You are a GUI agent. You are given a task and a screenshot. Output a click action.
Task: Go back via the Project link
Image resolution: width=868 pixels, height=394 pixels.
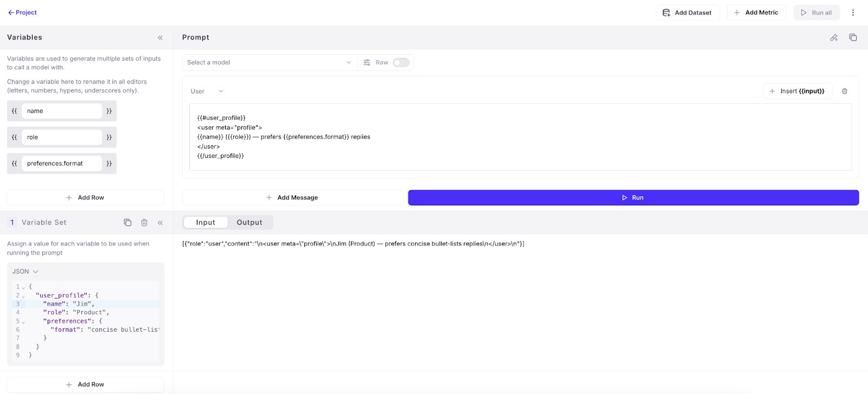tap(22, 12)
